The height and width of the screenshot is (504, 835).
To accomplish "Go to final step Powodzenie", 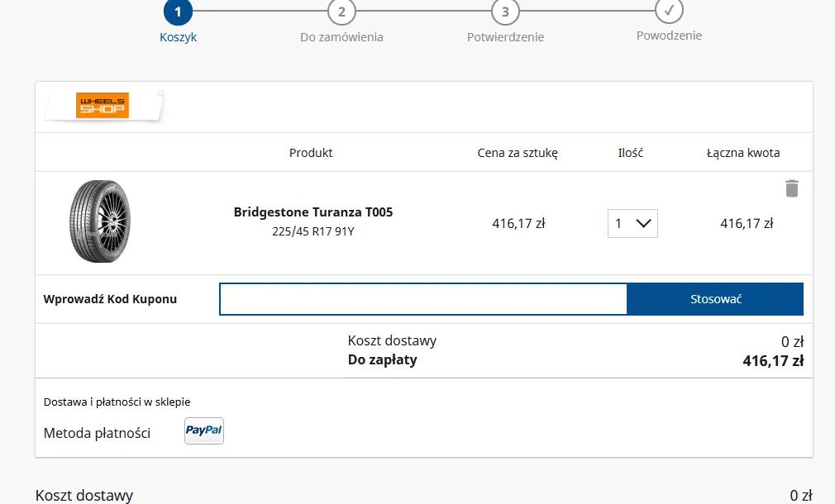I will [669, 21].
